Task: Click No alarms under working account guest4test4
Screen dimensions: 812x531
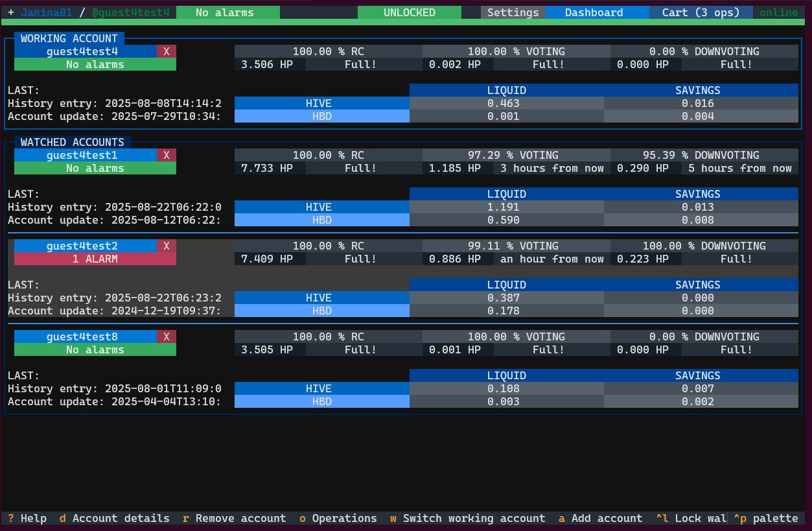Action: point(95,64)
